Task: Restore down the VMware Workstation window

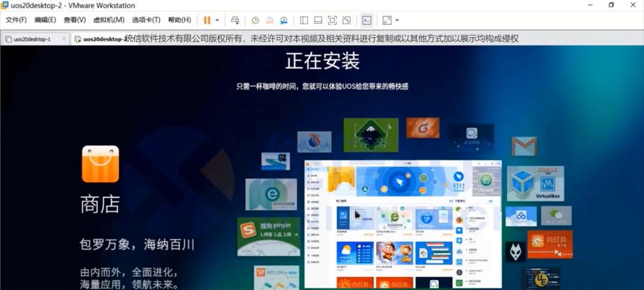Action: point(611,5)
